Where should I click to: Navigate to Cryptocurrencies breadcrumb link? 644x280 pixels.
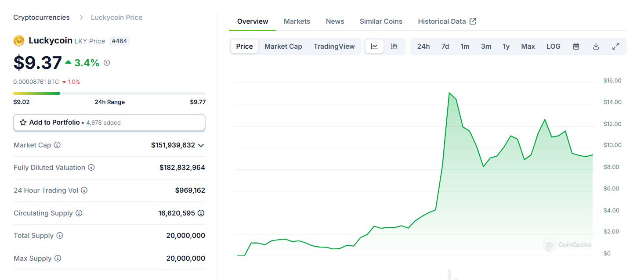pos(41,17)
